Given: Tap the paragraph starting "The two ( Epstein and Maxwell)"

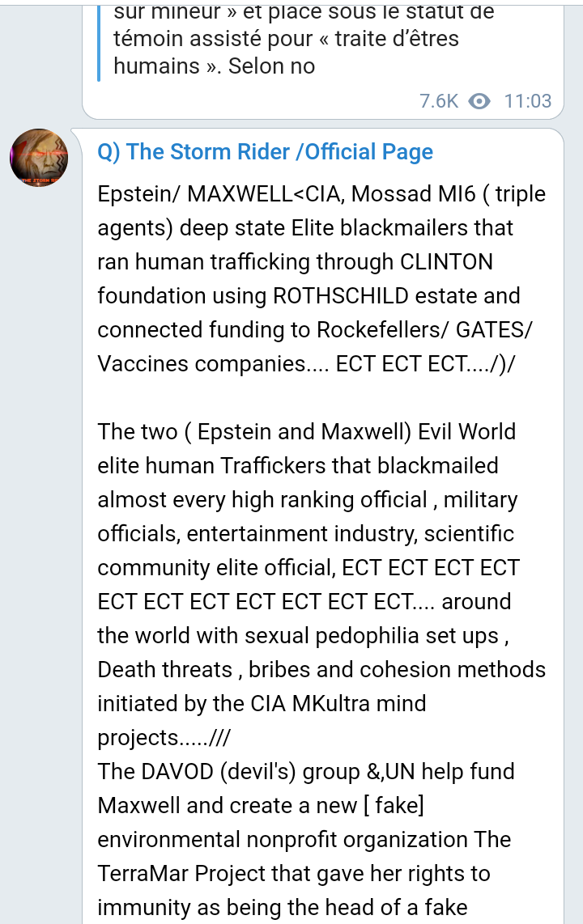Looking at the screenshot, I should (306, 431).
